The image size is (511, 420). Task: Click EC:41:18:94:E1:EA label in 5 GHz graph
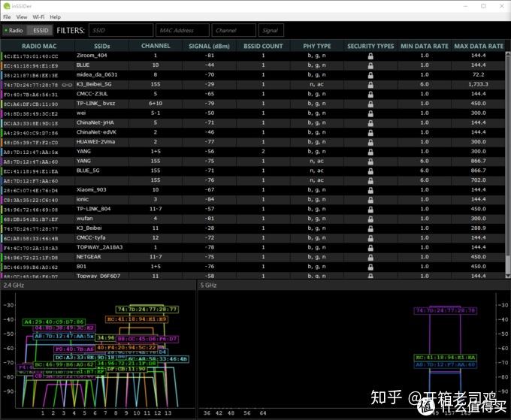click(x=446, y=358)
